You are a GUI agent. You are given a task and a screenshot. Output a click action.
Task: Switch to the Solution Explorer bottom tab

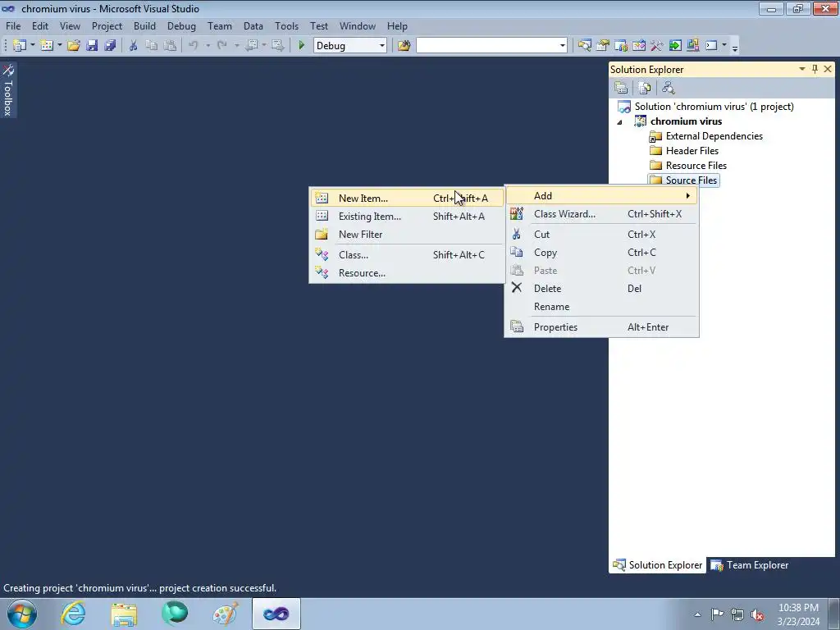[657, 564]
